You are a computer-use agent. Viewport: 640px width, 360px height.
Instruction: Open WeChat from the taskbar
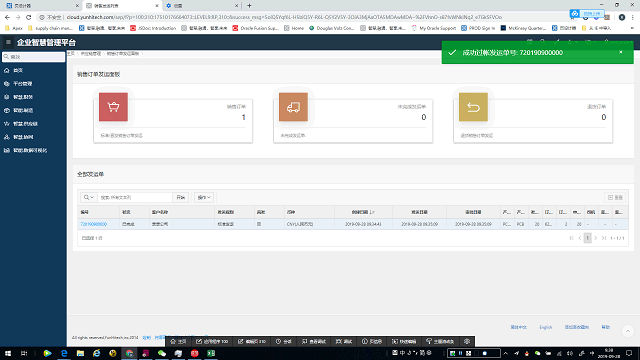[162, 353]
